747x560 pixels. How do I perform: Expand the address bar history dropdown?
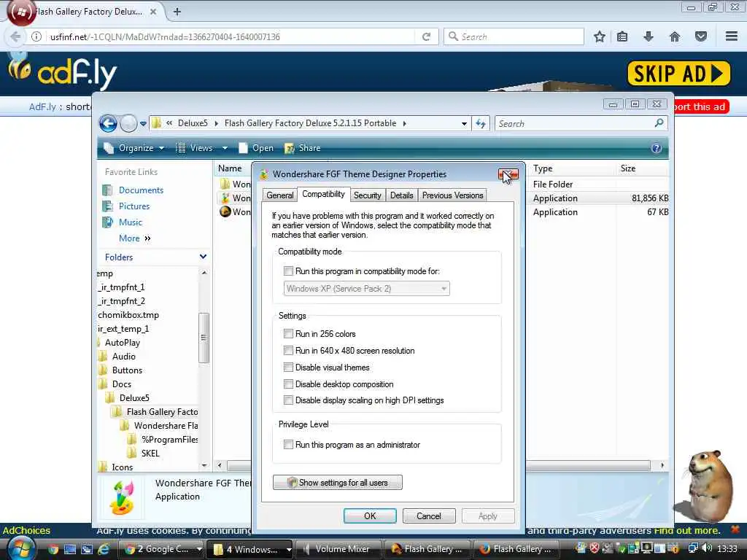(464, 124)
